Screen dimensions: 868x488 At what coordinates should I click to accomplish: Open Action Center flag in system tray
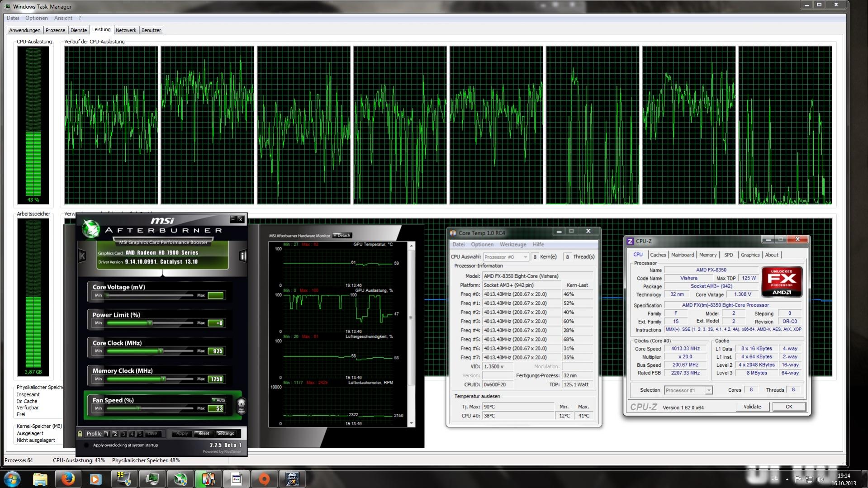798,479
